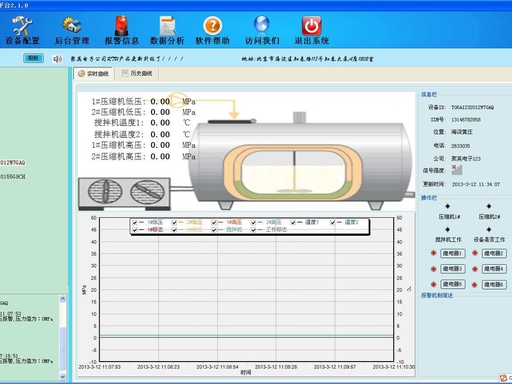Click the black diamond indicator above 压缩机1#
Screen dimensions: 512x384
[447, 206]
